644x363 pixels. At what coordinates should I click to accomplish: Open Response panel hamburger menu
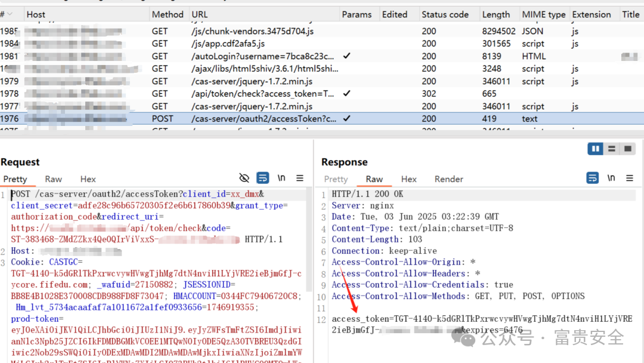point(630,178)
